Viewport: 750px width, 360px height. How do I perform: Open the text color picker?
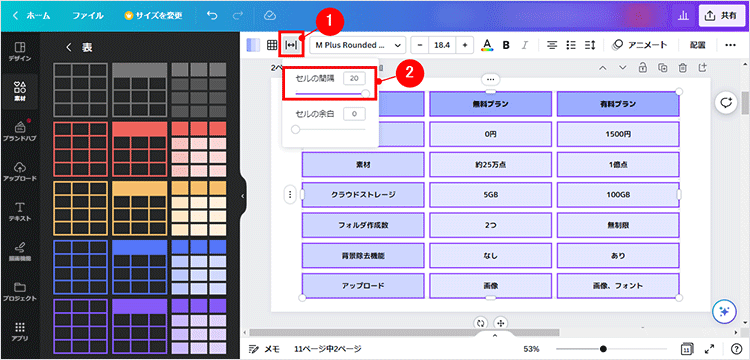click(x=487, y=45)
